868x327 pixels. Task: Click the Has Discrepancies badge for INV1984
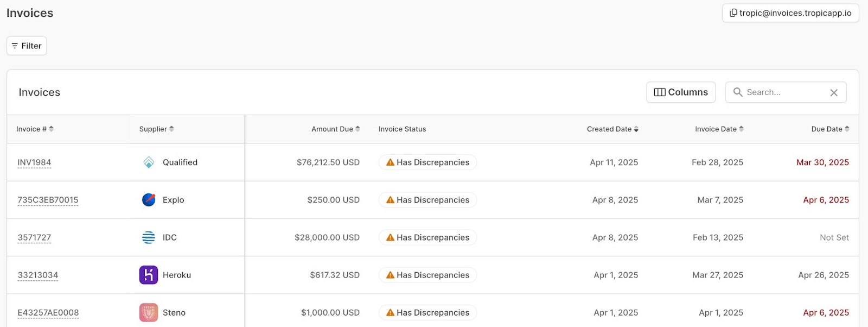427,162
